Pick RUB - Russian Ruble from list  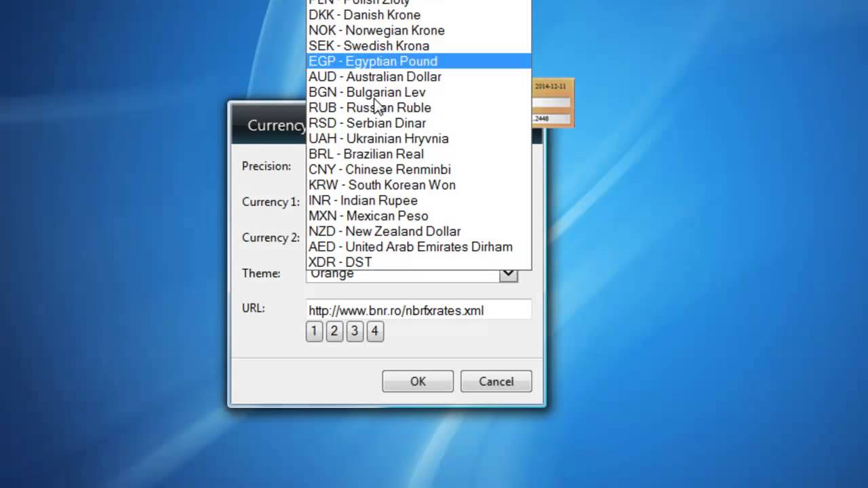click(x=418, y=108)
